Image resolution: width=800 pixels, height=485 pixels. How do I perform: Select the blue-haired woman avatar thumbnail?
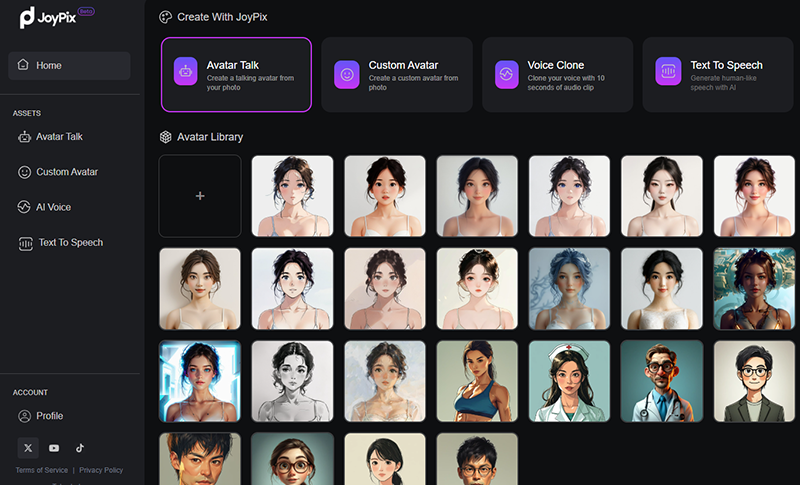569,289
